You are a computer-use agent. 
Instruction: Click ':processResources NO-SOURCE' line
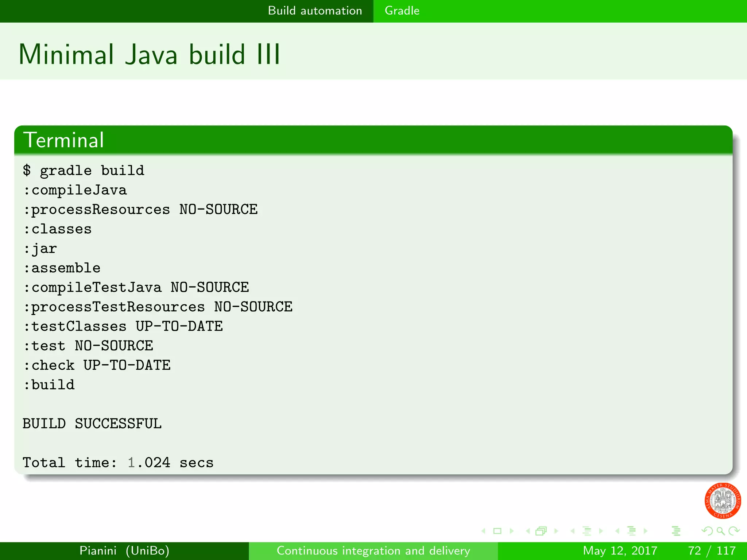tap(140, 210)
